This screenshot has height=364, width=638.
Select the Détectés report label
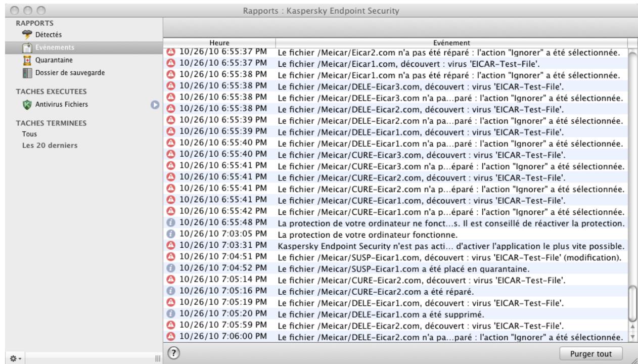(48, 35)
